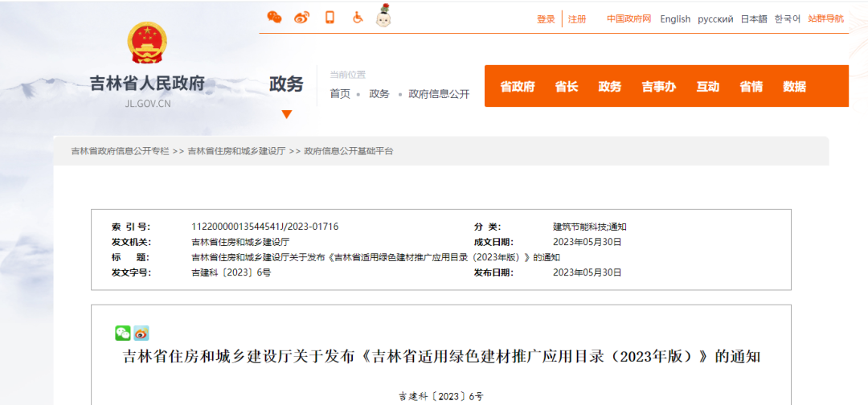Click the article headline text

[441, 356]
